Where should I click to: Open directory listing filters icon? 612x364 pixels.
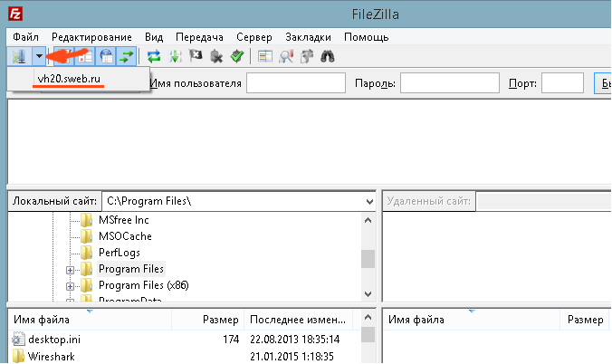click(x=265, y=57)
